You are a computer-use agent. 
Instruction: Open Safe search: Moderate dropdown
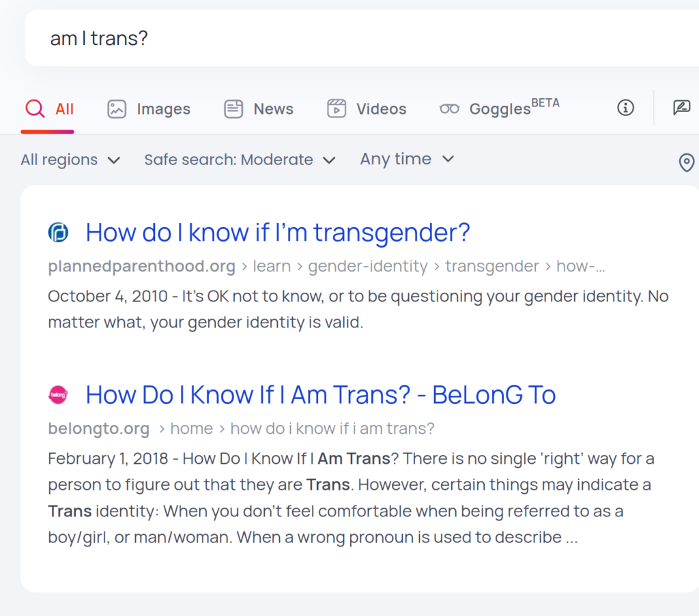(x=240, y=160)
